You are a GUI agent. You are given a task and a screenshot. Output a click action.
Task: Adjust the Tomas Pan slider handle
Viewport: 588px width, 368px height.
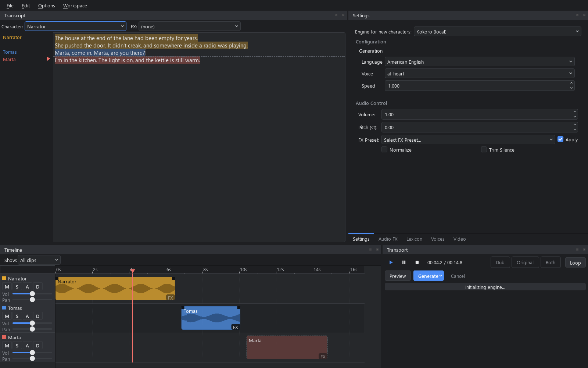coord(32,329)
